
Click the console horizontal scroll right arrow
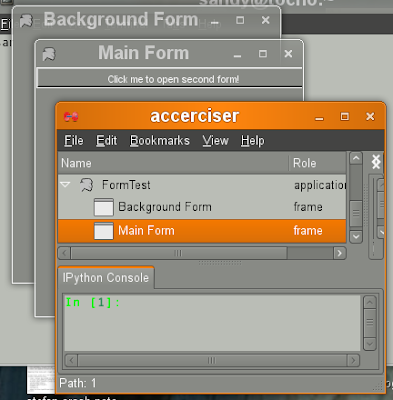353,360
